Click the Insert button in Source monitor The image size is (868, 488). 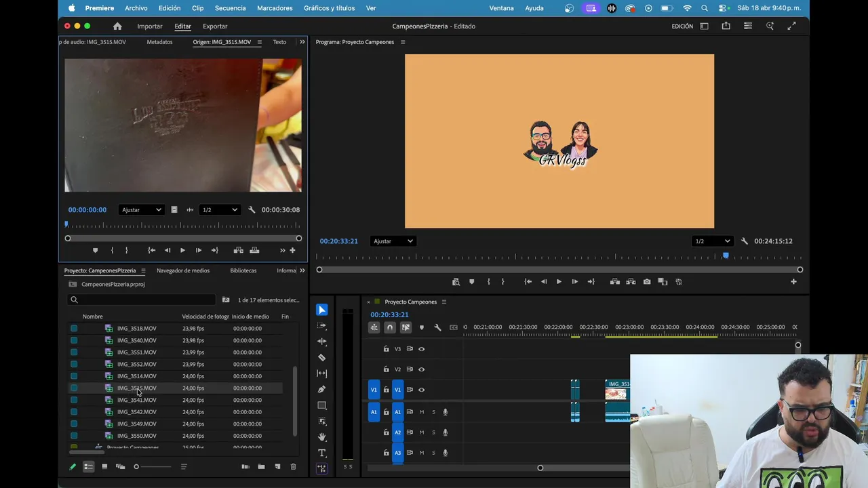click(x=239, y=250)
